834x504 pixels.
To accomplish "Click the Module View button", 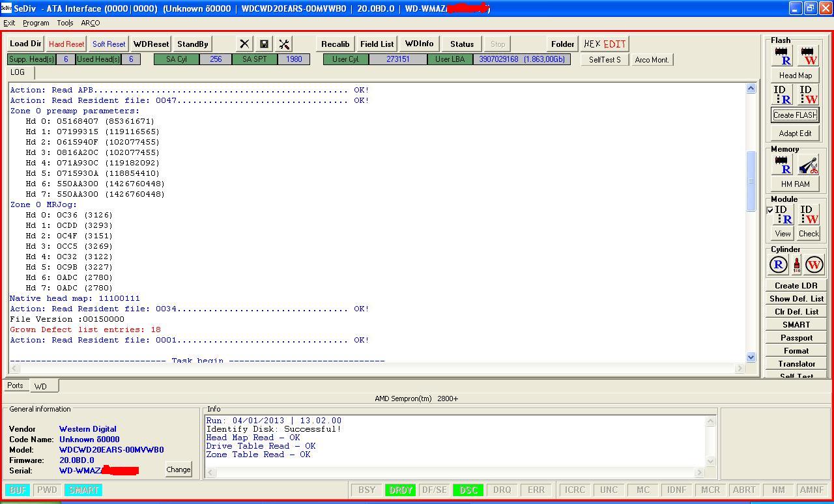I will (783, 233).
